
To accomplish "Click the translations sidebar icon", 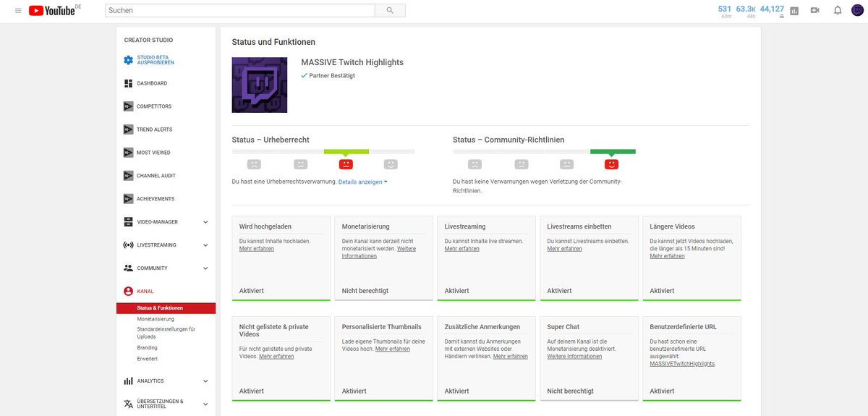I will click(x=128, y=404).
